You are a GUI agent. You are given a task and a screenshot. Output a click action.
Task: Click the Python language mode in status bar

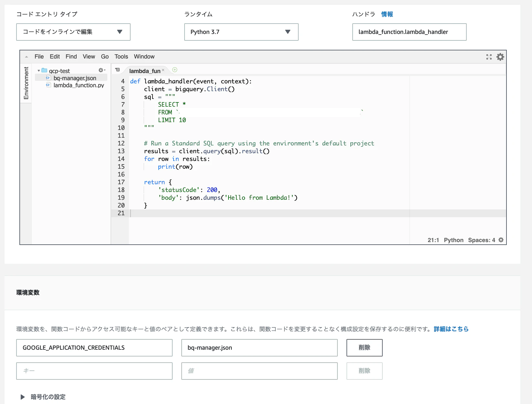453,240
